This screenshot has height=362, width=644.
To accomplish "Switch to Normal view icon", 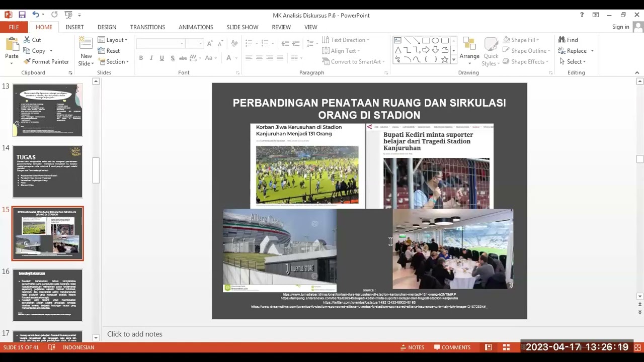I will point(489,347).
